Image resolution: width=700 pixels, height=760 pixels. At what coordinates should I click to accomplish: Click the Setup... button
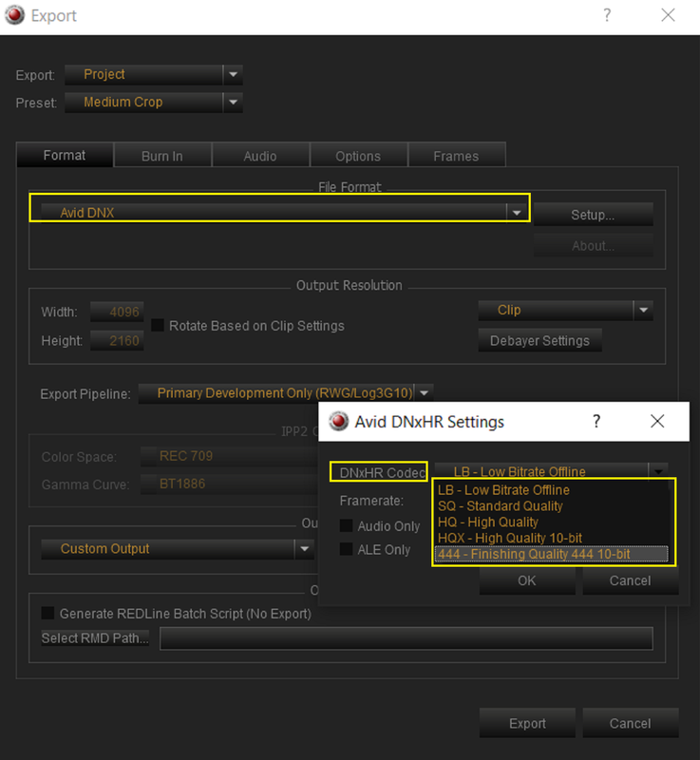coord(593,215)
